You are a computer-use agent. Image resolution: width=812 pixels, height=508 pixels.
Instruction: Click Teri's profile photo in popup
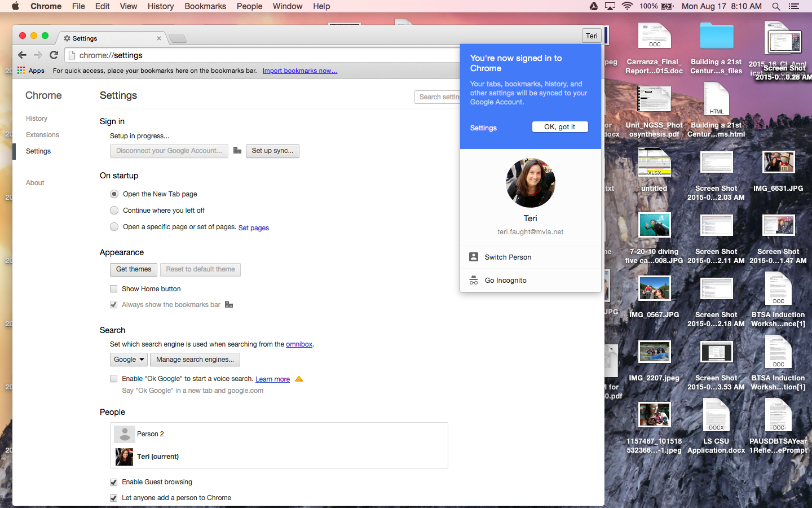click(531, 183)
